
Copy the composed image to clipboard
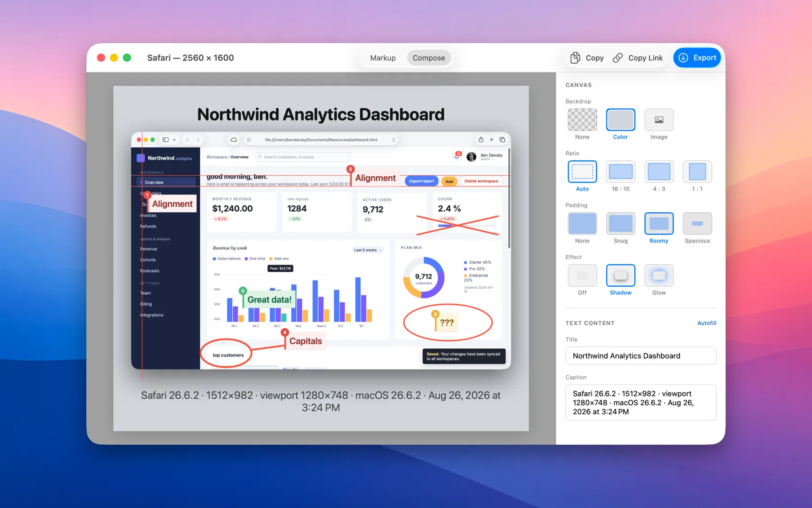(x=587, y=58)
